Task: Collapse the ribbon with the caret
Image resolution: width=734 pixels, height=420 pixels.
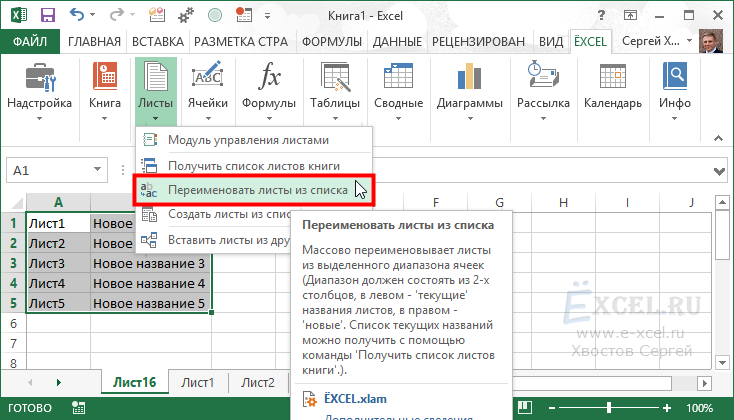Action: click(x=718, y=139)
